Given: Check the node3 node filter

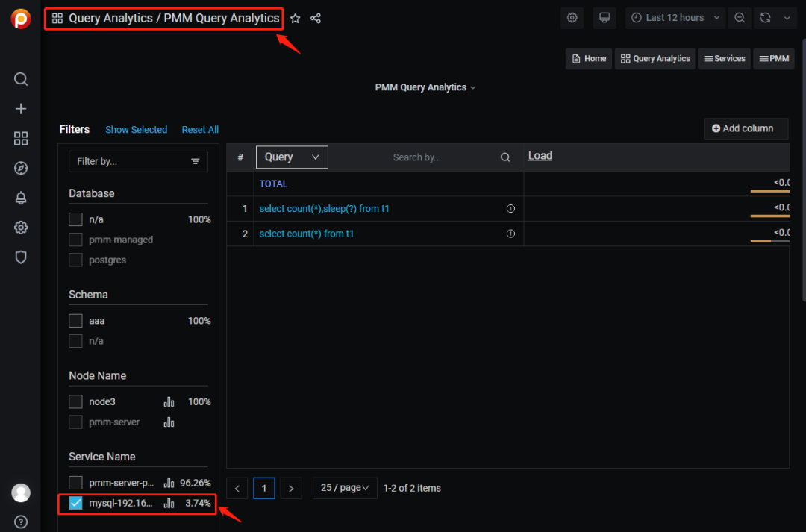Looking at the screenshot, I should click(75, 401).
